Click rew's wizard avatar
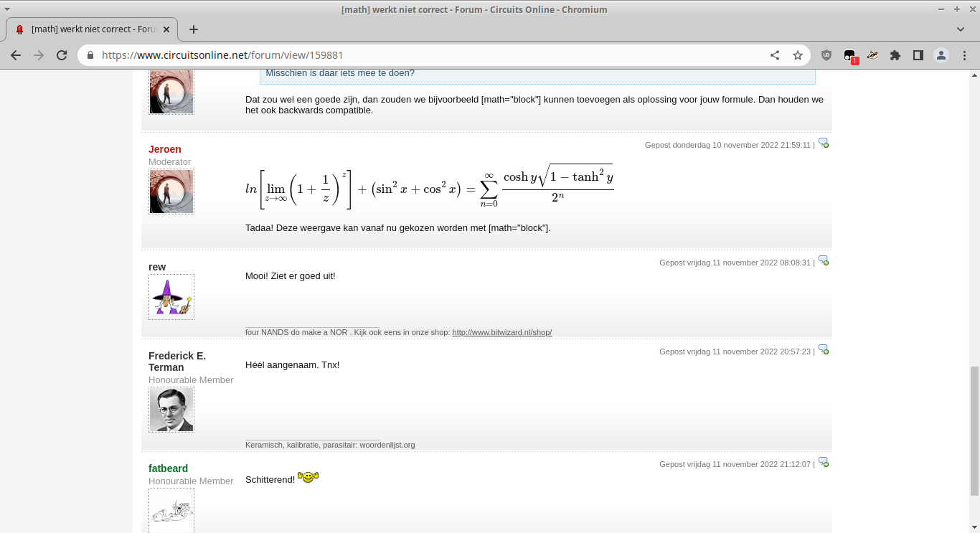This screenshot has height=533, width=980. pyautogui.click(x=171, y=297)
